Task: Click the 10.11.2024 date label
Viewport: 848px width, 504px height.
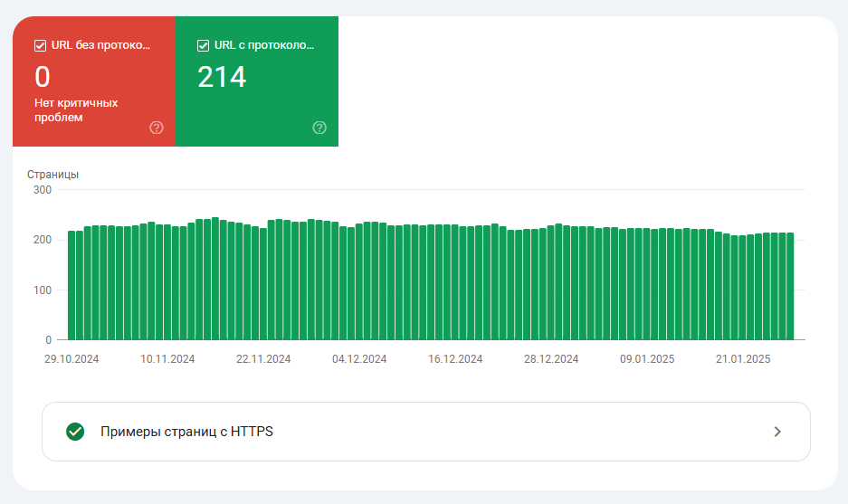Action: coord(167,359)
